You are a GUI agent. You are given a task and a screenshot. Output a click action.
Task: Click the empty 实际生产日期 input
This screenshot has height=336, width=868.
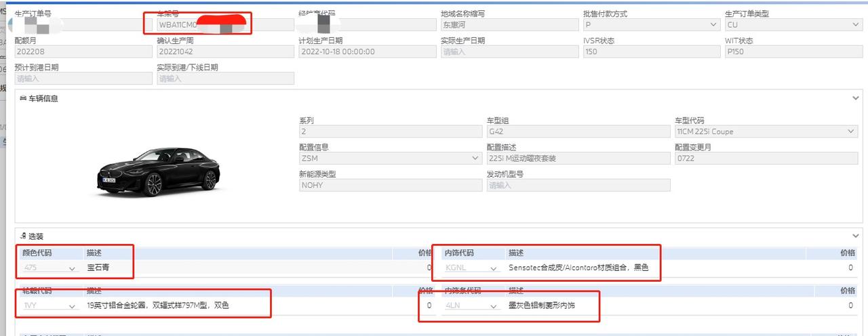pyautogui.click(x=509, y=51)
